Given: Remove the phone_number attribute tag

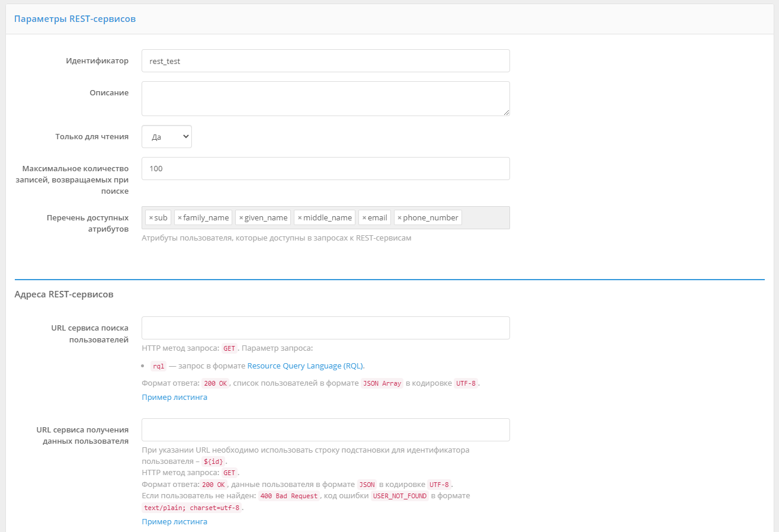Looking at the screenshot, I should pyautogui.click(x=399, y=218).
